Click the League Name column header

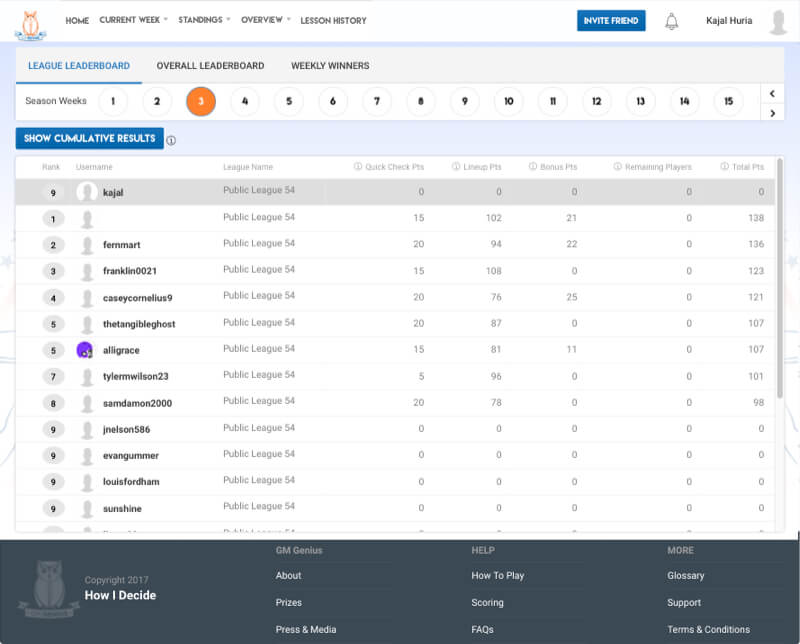[248, 167]
